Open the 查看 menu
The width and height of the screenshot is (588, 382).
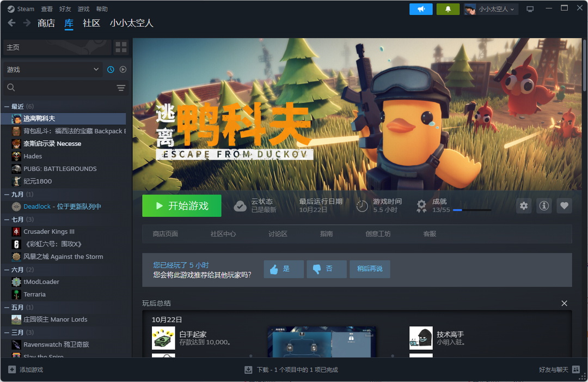tap(47, 9)
